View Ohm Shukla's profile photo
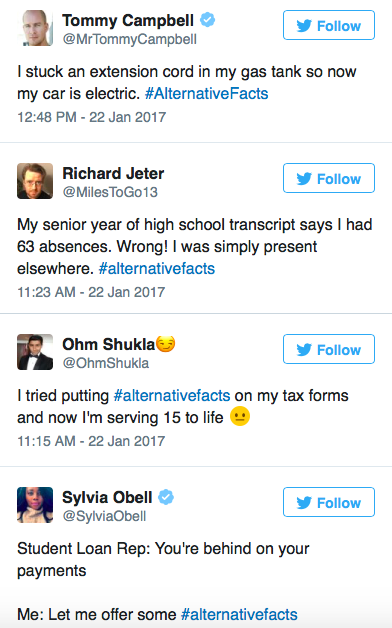The width and height of the screenshot is (392, 628). coord(35,352)
